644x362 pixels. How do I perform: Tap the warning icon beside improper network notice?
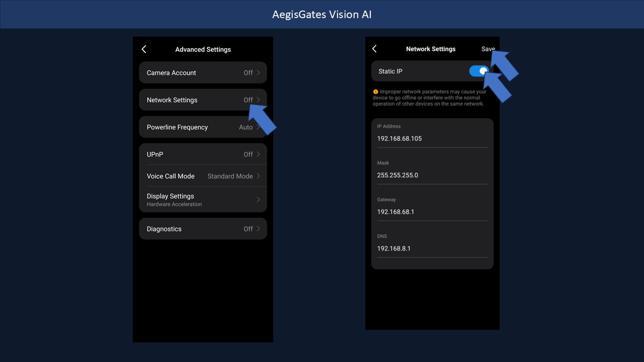[x=375, y=92]
